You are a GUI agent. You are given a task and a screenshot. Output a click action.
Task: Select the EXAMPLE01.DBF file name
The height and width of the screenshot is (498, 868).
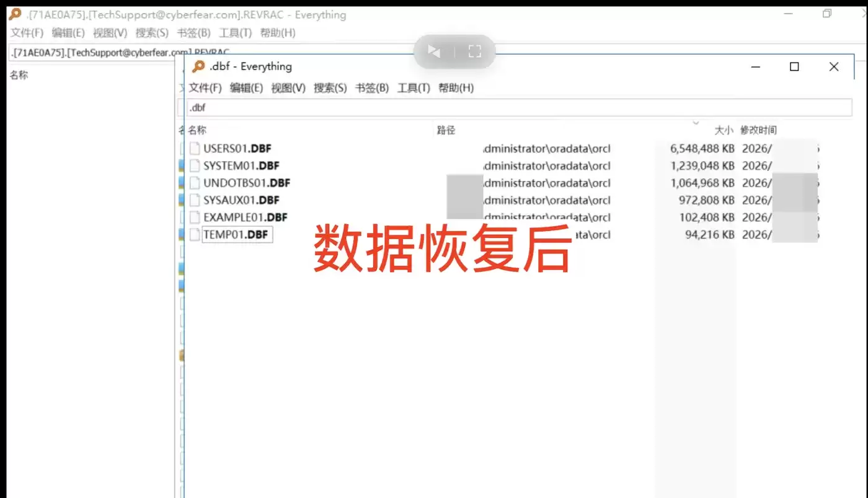[246, 217]
